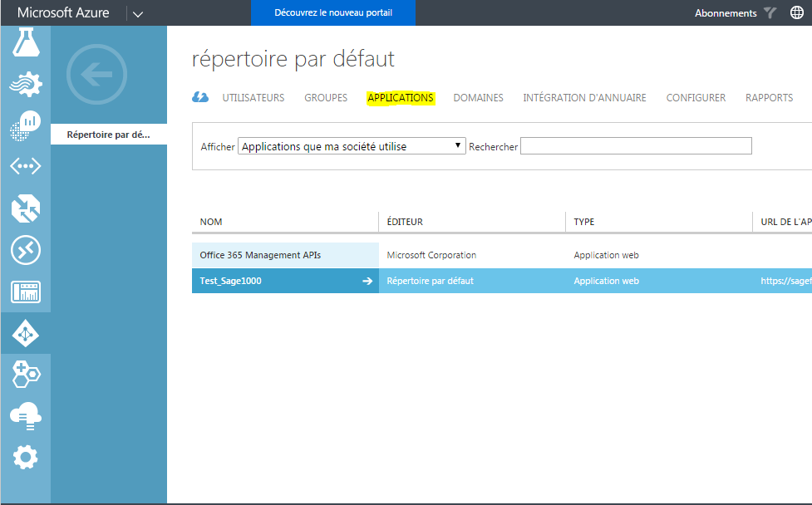Screen dimensions: 812x505
Task: Select the APPLICATIONS tab
Action: (401, 98)
